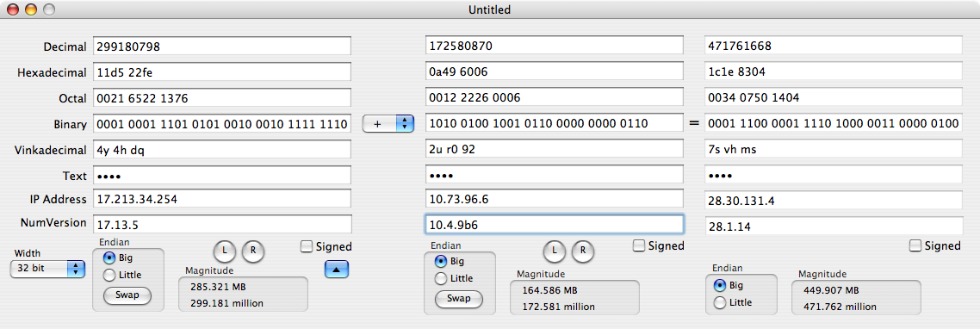Click the 471.762 million magnitude value
The height and width of the screenshot is (329, 980).
pos(840,307)
